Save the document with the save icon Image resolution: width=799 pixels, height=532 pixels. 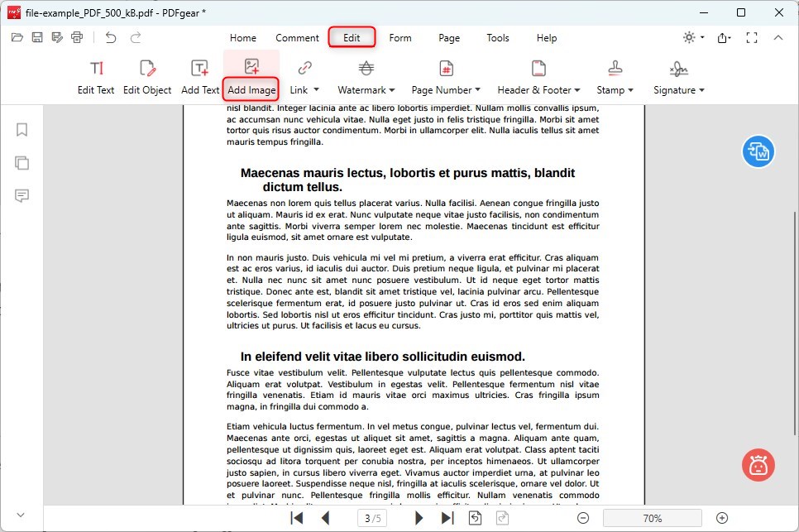36,37
